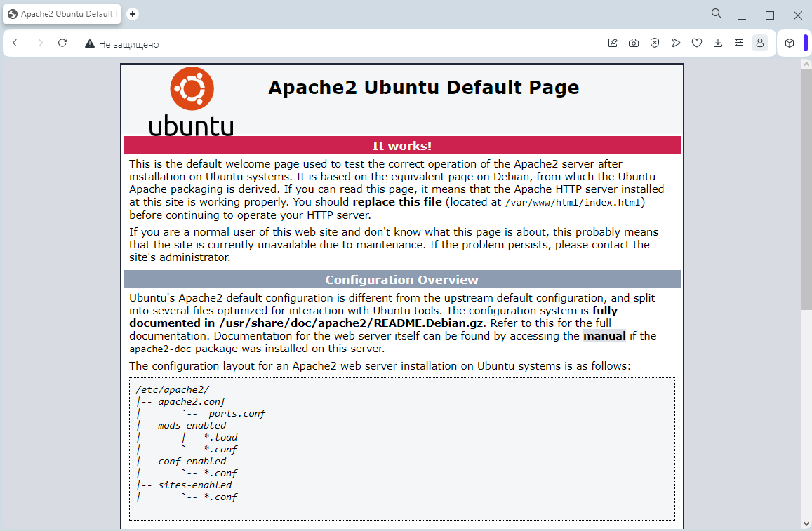Open the sliders settings icon in the toolbar
Viewport: 812px width, 531px height.
tap(739, 43)
